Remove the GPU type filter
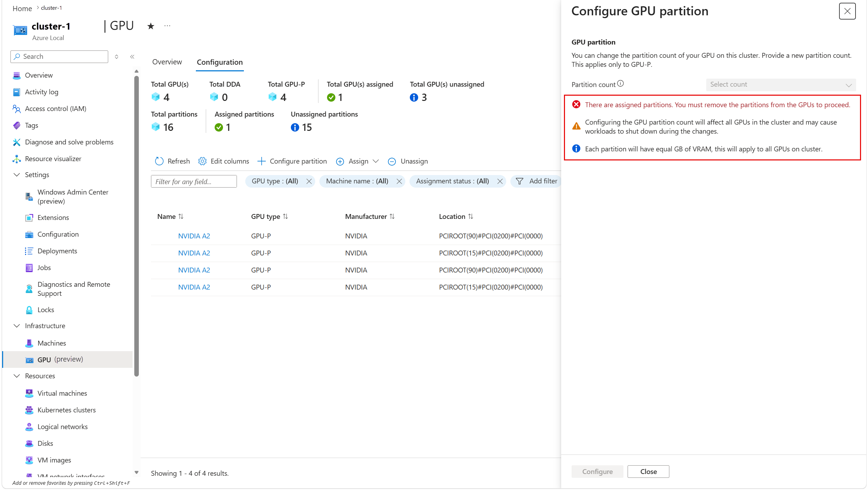Screen dimensions: 868x490 (309, 181)
